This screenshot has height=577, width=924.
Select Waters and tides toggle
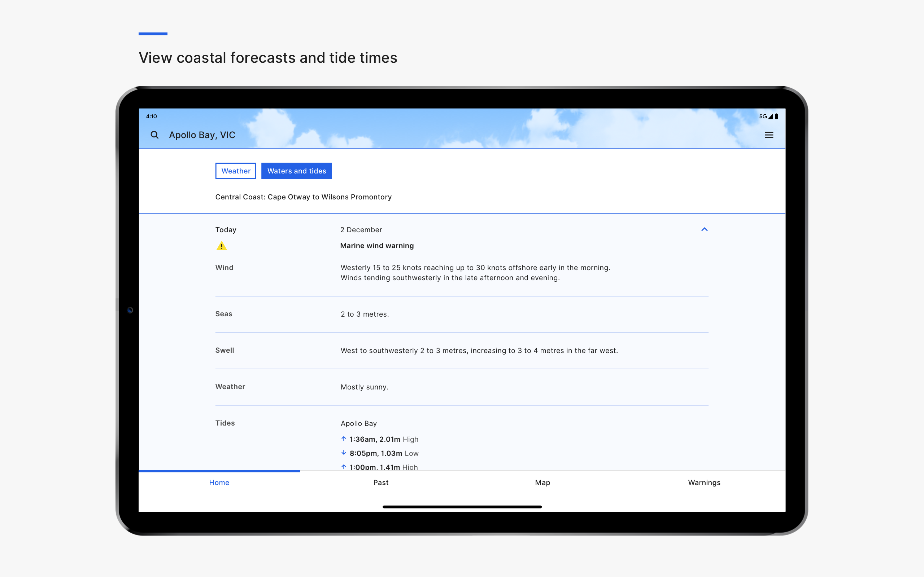(x=296, y=171)
